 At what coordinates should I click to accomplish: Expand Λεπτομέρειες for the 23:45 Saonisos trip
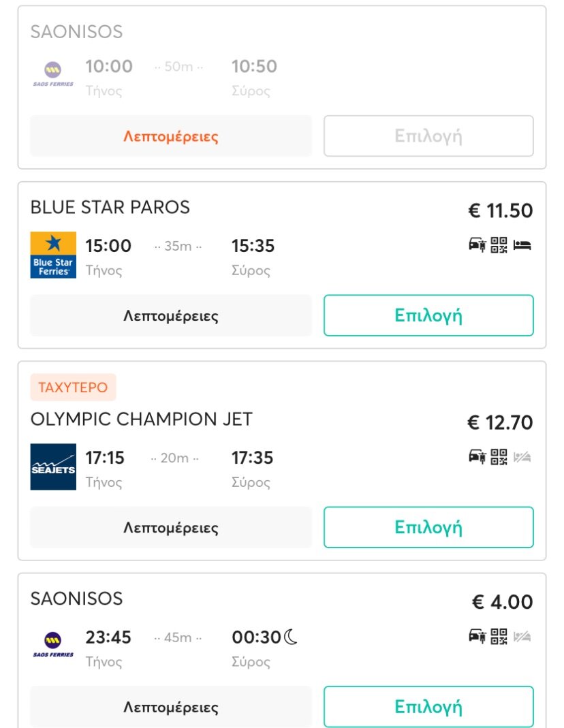(x=171, y=707)
